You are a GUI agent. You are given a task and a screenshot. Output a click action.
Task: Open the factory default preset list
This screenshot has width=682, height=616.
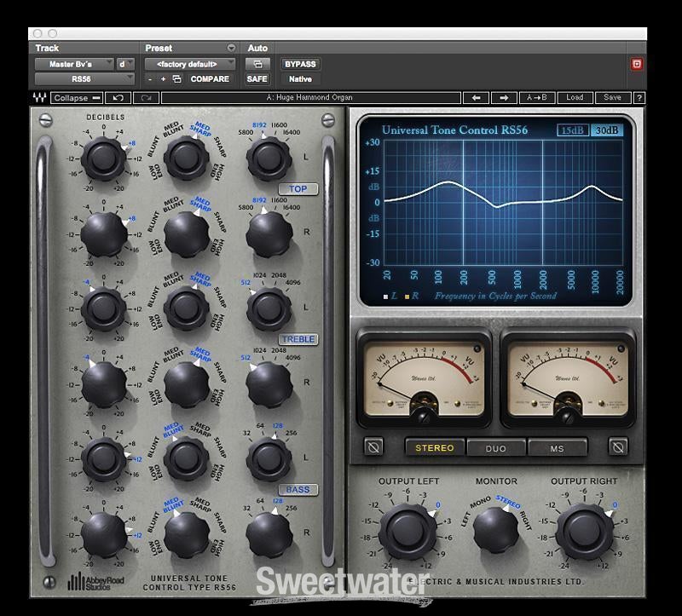pos(189,64)
